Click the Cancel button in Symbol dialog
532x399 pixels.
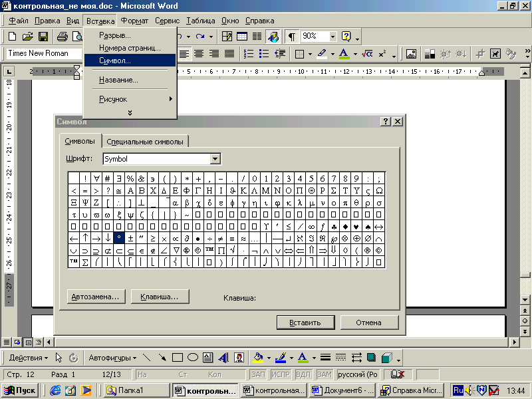[369, 323]
